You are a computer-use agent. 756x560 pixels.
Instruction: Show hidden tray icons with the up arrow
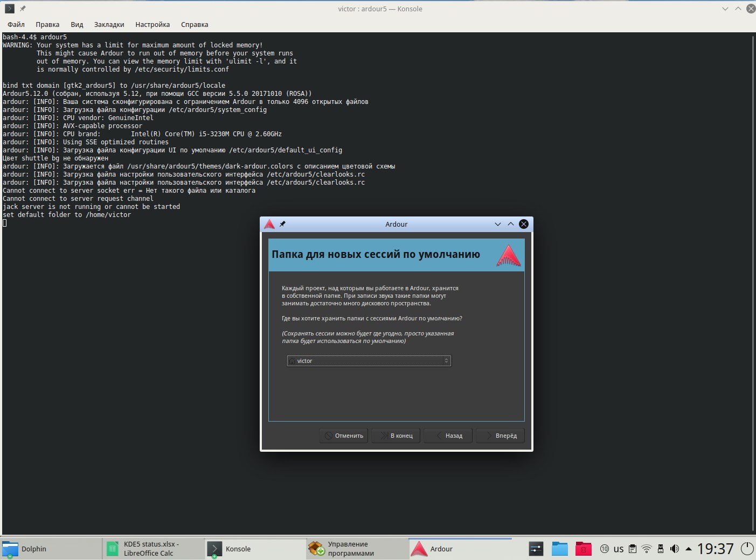[689, 549]
